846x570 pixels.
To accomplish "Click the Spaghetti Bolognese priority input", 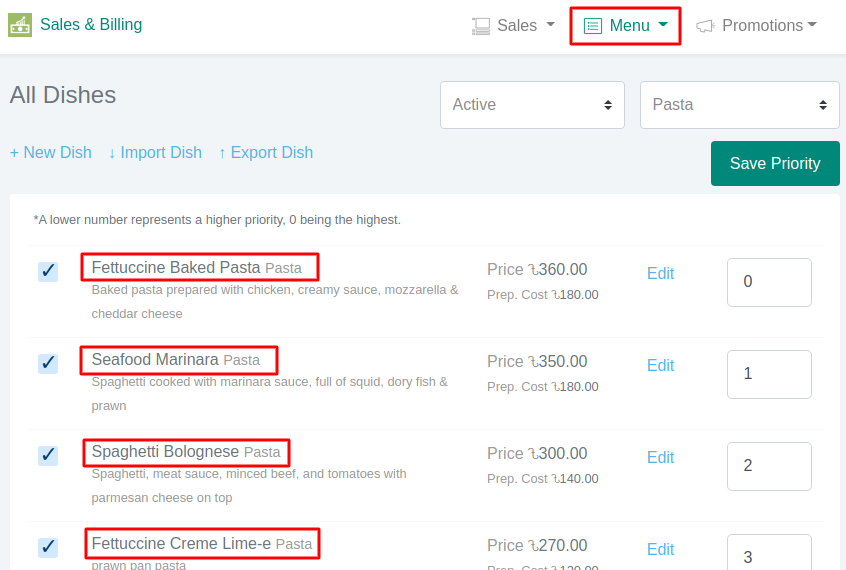I will point(768,466).
